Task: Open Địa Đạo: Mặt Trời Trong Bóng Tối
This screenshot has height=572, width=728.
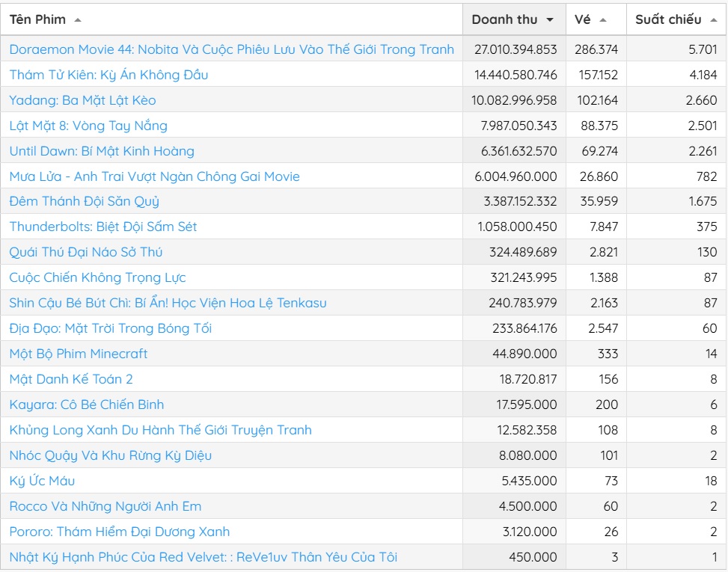Action: coord(111,328)
